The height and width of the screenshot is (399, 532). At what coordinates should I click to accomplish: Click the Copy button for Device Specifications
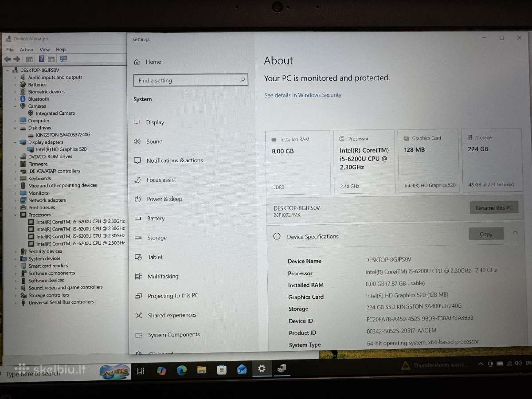(x=486, y=234)
